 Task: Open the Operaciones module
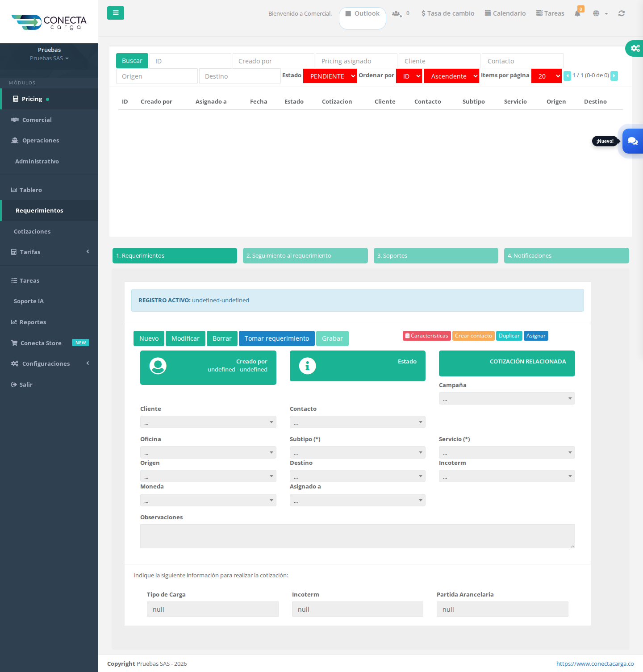(x=49, y=140)
